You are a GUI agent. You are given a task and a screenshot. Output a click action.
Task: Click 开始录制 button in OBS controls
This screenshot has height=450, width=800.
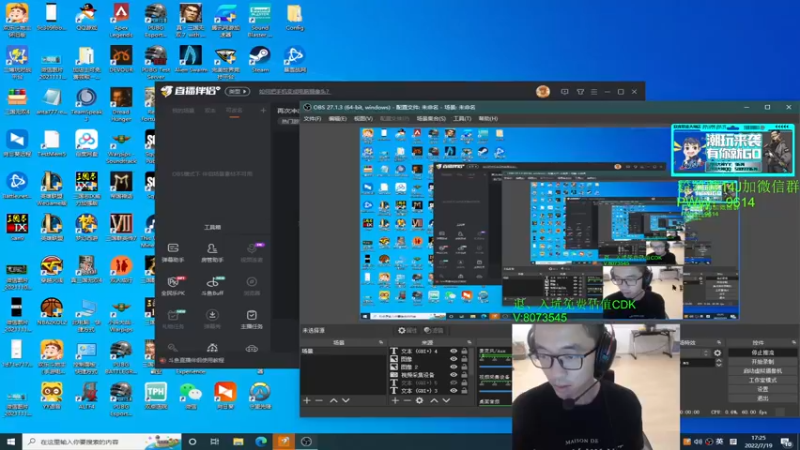762,362
